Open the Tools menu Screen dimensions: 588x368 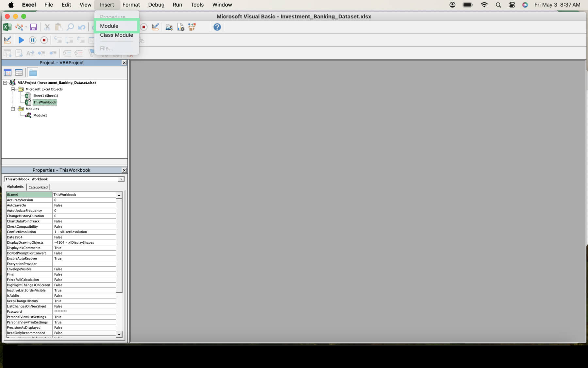(197, 5)
